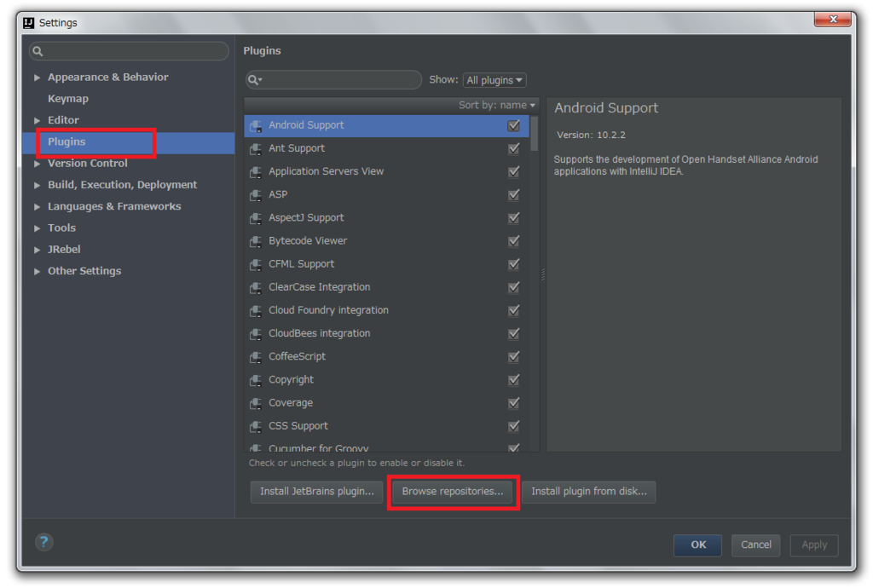Focus the settings search field
Screen dimensions: 873x588
130,51
